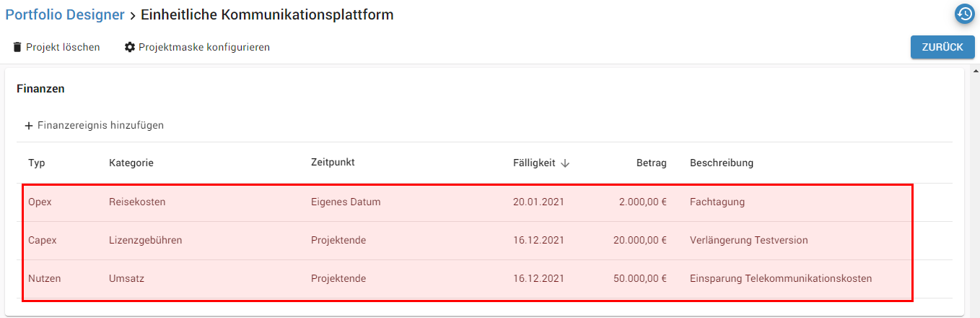Screen dimensions: 980x318
Task: Sort table by Betrag column header
Action: click(x=652, y=163)
